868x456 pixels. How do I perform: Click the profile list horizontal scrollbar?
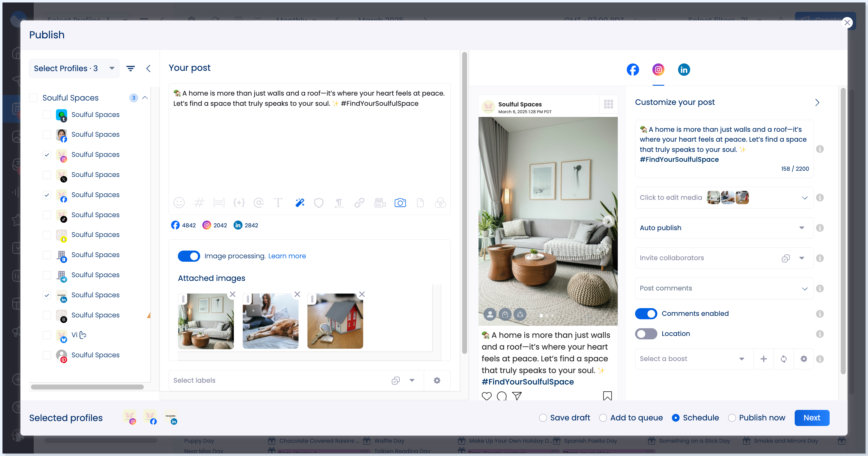87,387
